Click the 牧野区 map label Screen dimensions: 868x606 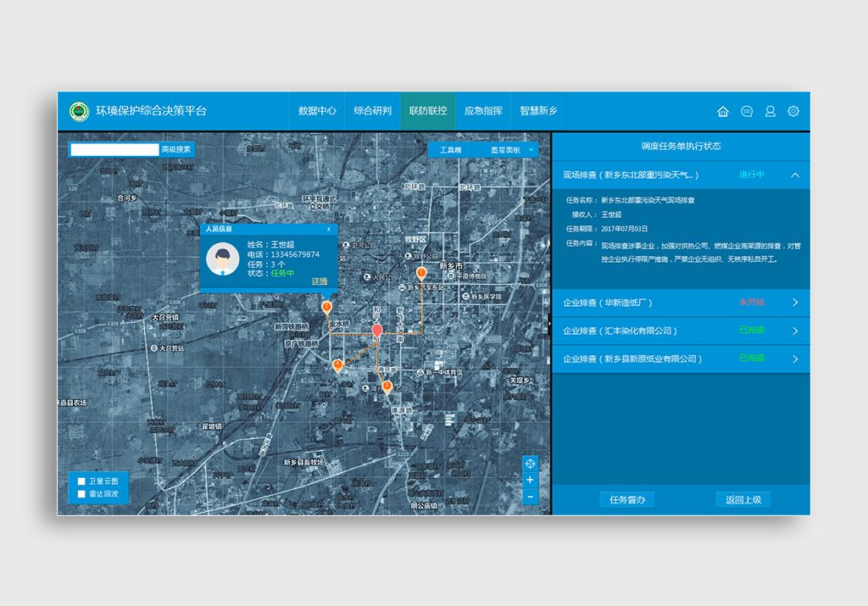415,239
